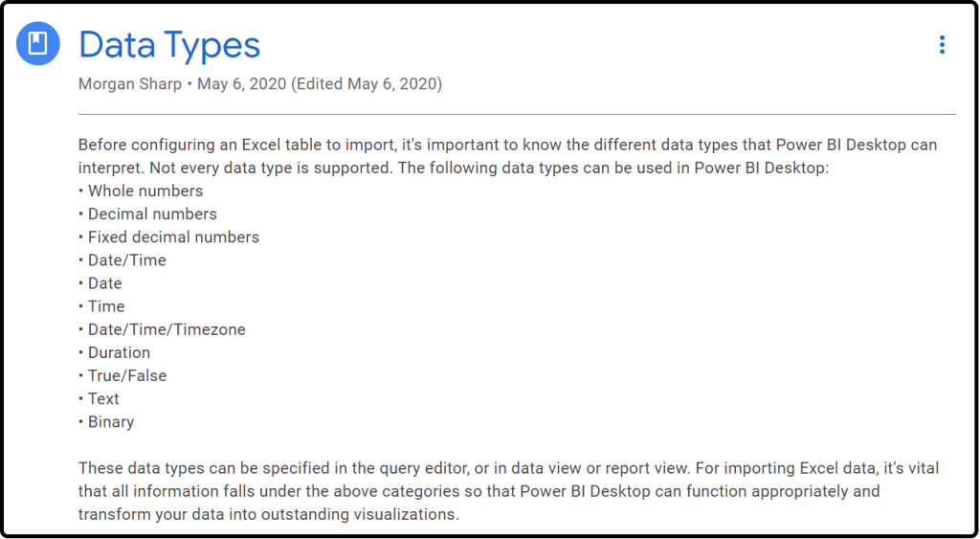This screenshot has height=539, width=980.
Task: Click the "Fixed decimal numbers" bullet
Action: coord(172,236)
